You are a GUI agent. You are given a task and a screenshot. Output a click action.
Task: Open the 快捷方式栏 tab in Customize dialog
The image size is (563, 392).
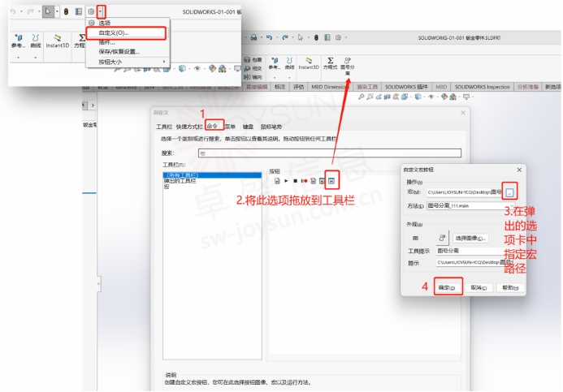[x=189, y=127]
